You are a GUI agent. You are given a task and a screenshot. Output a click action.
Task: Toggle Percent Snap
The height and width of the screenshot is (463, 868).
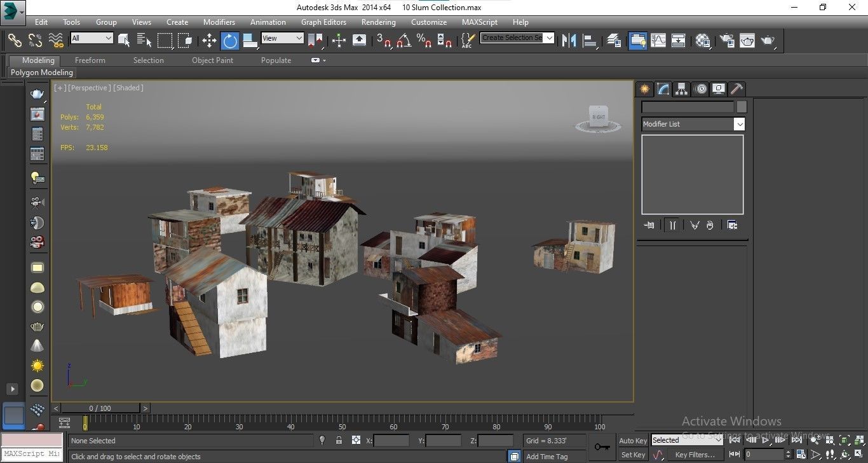(424, 40)
